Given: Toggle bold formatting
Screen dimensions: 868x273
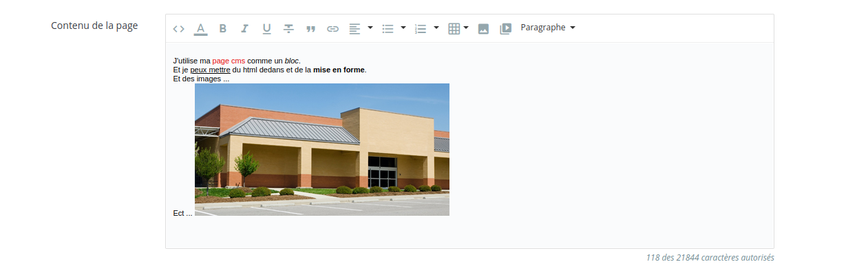Looking at the screenshot, I should pyautogui.click(x=222, y=28).
